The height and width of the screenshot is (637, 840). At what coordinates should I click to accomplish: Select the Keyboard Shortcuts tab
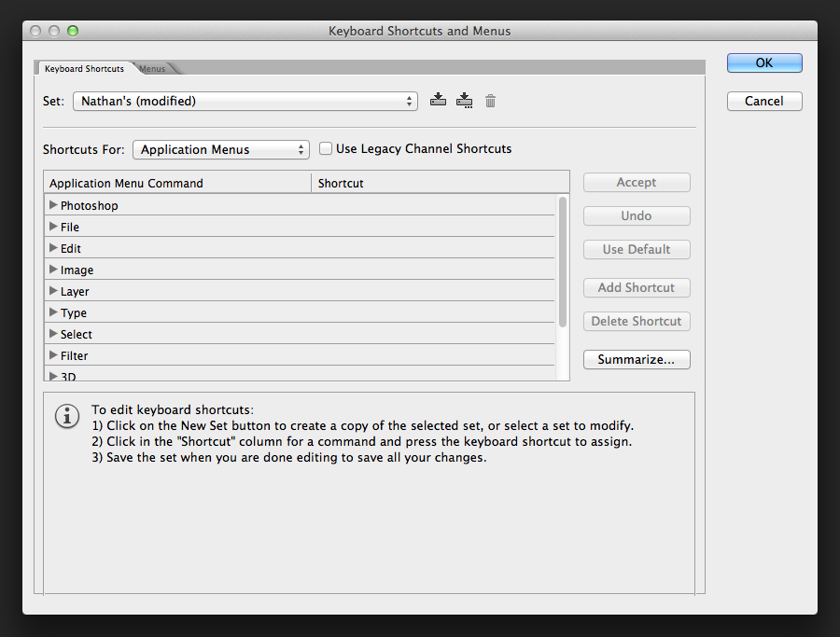click(x=84, y=68)
